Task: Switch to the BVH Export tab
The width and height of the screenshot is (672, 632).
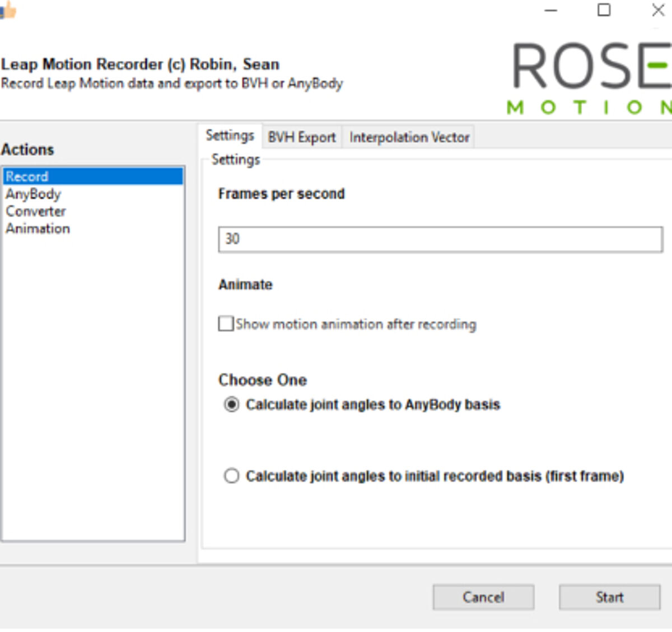Action: pyautogui.click(x=302, y=137)
